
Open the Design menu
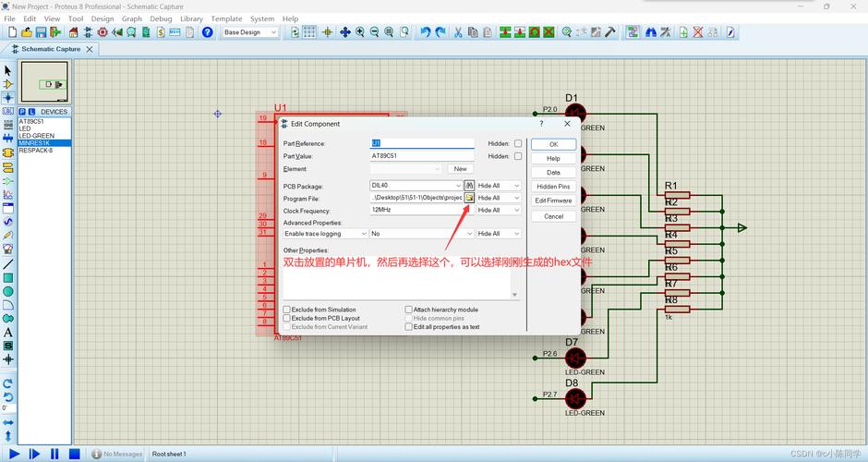click(102, 18)
